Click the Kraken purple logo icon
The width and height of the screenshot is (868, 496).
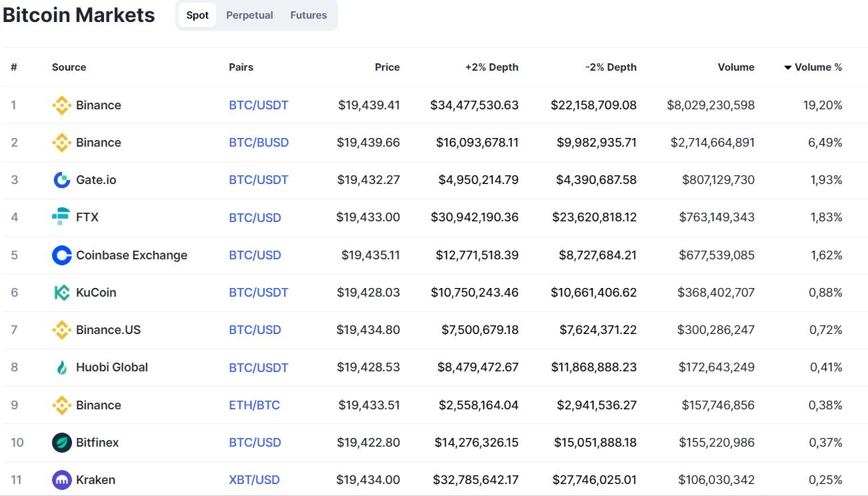pos(61,480)
